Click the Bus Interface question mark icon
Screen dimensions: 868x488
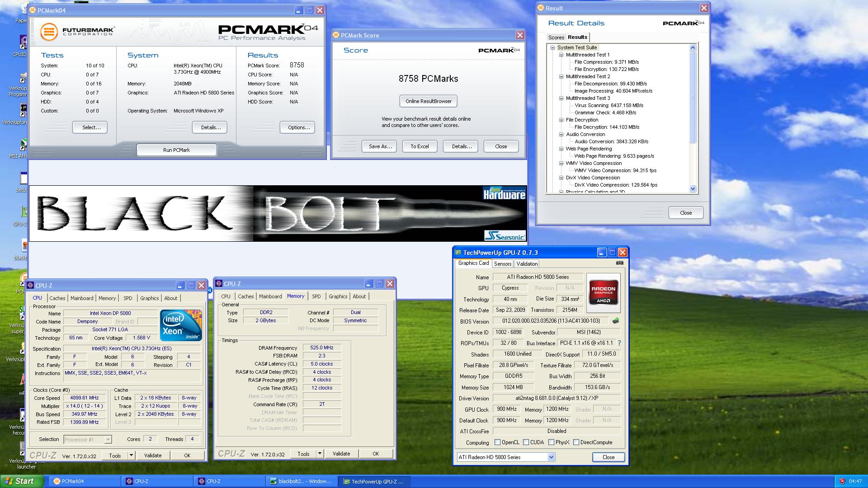[619, 343]
